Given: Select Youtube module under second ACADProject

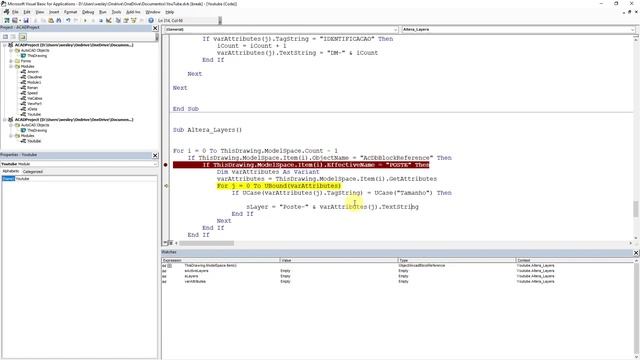Looking at the screenshot, I should (34, 141).
